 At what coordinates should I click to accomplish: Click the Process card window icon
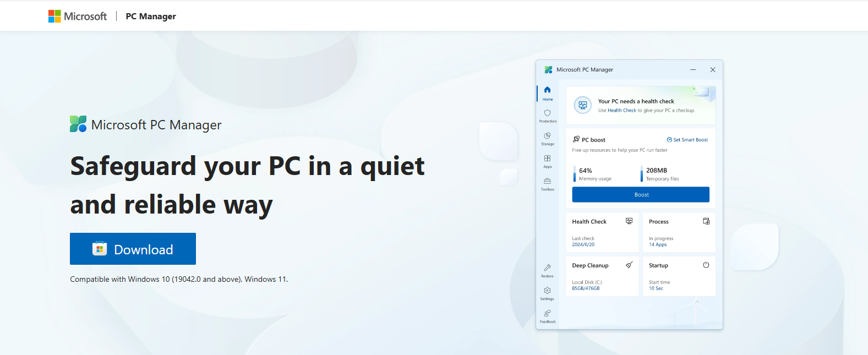click(x=706, y=221)
